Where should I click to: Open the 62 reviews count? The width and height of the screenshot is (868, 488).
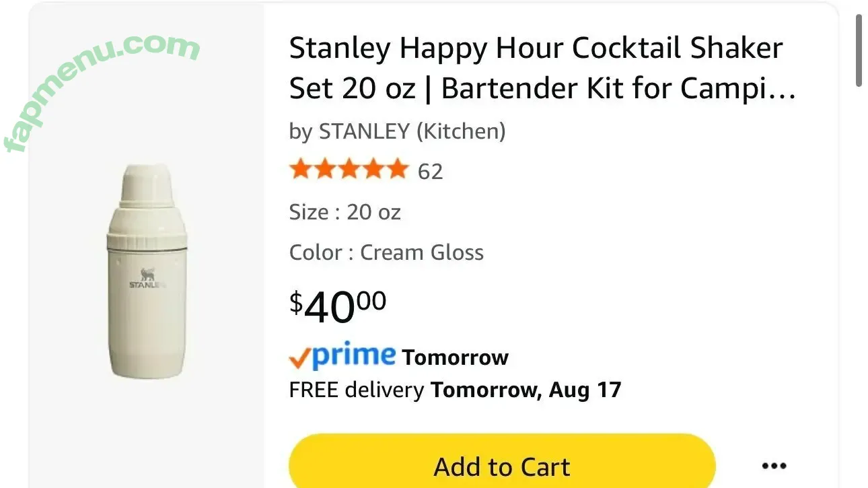(431, 172)
